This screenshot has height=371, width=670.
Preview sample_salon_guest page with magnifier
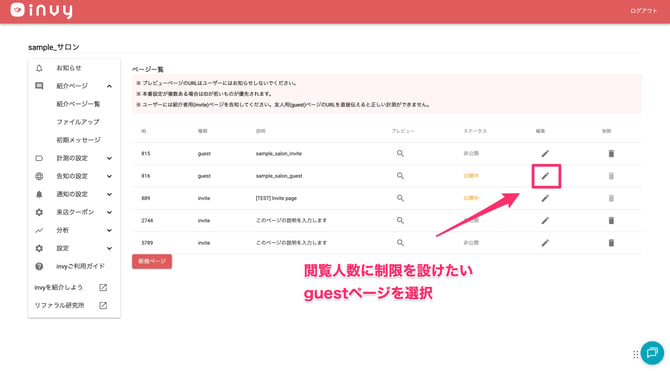pyautogui.click(x=400, y=175)
